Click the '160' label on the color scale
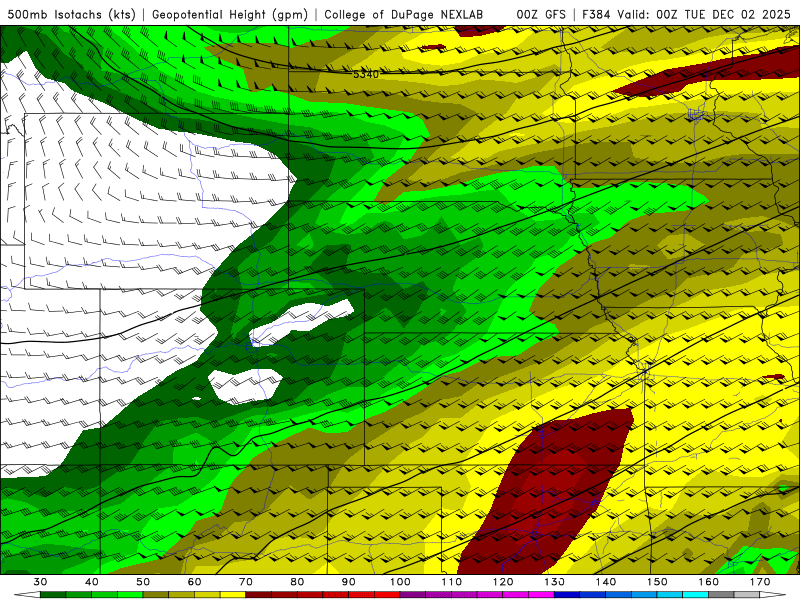The width and height of the screenshot is (800, 600). pyautogui.click(x=709, y=582)
